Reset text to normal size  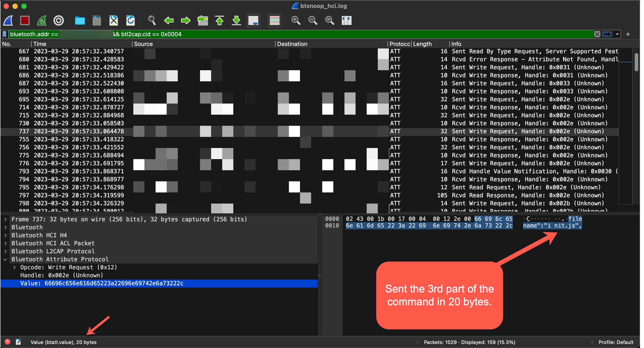coord(330,20)
